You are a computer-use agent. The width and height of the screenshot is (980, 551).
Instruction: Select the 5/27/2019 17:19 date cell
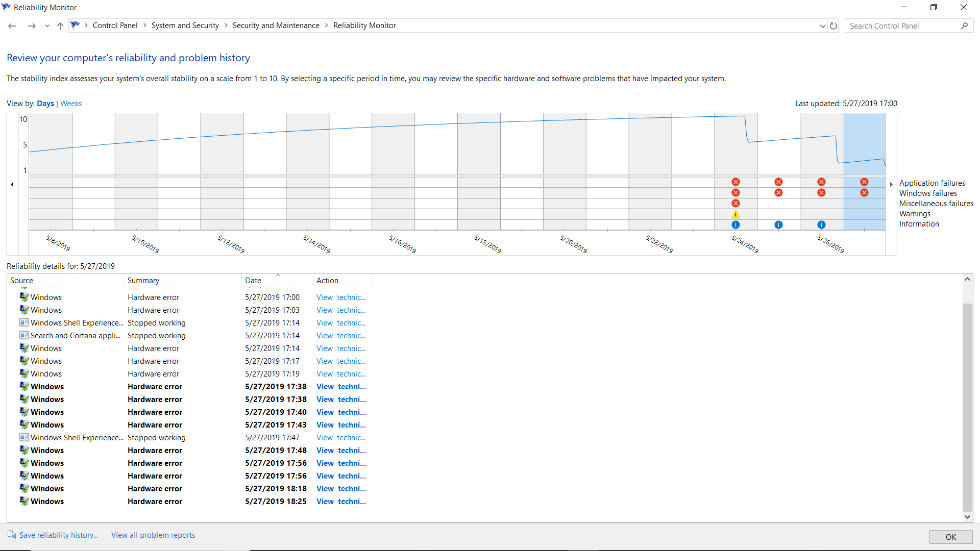tap(272, 374)
